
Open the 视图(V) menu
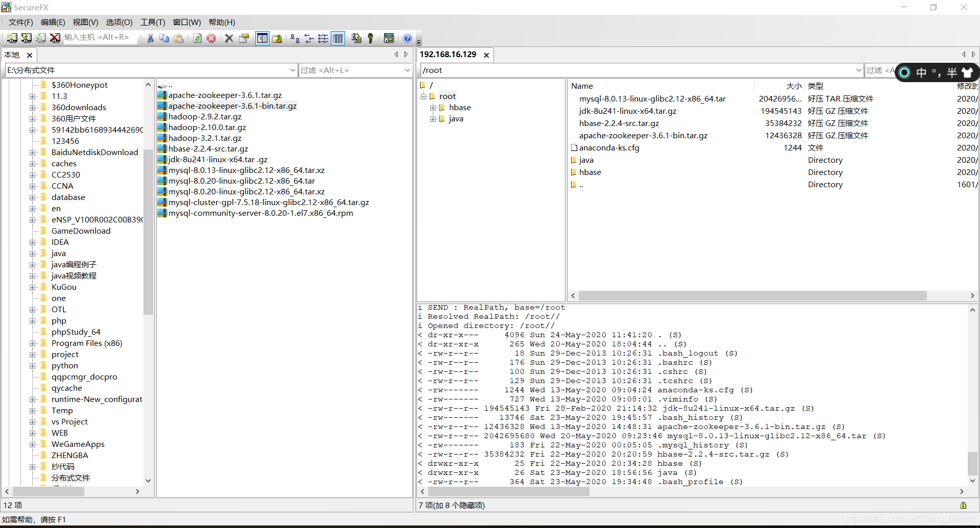point(86,22)
